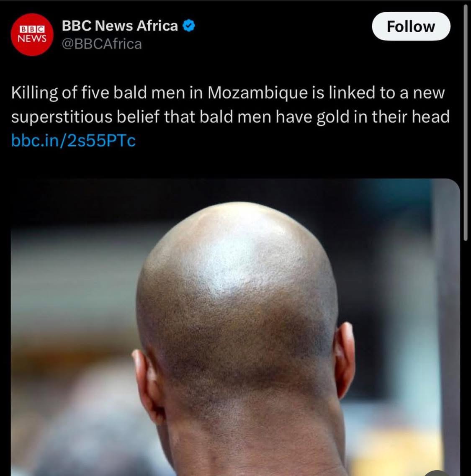Open the red BBC News profile avatar
Viewport: 471px width, 476px height.
click(x=32, y=35)
